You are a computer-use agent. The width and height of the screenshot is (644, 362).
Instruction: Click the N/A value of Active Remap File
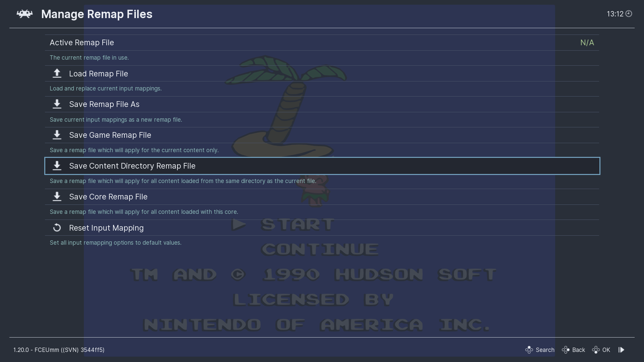(x=587, y=43)
